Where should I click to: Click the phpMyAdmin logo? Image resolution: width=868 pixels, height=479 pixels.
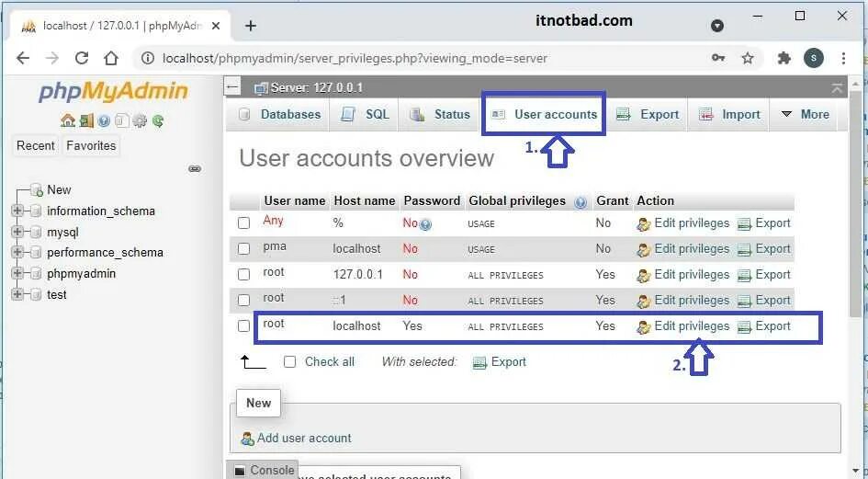(x=114, y=91)
